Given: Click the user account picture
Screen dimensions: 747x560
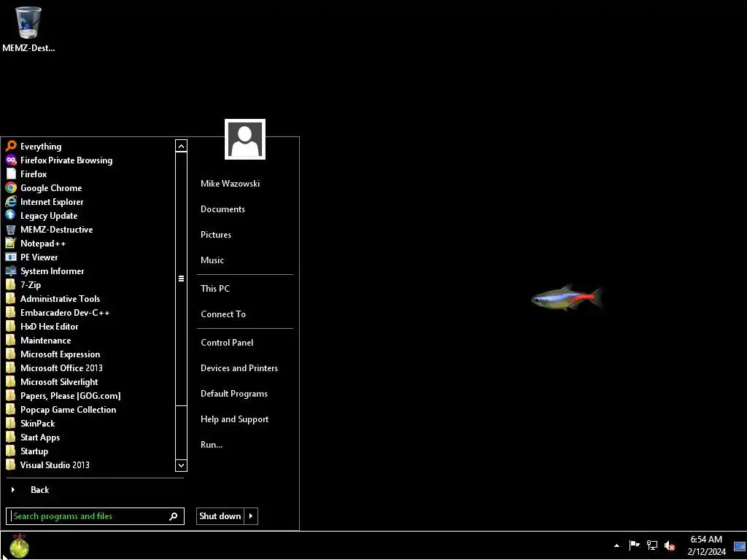Looking at the screenshot, I should click(245, 139).
